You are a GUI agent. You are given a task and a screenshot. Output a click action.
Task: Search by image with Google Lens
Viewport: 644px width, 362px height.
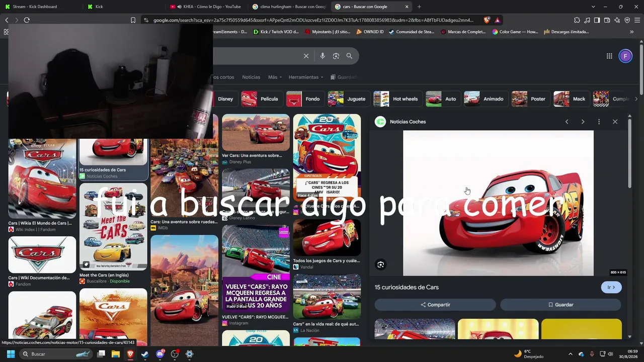(x=336, y=56)
